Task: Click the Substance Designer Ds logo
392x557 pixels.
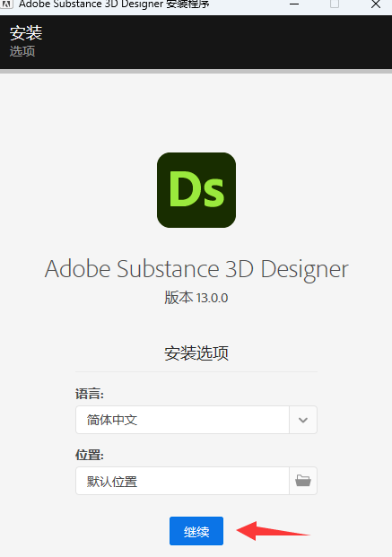Action: 196,190
